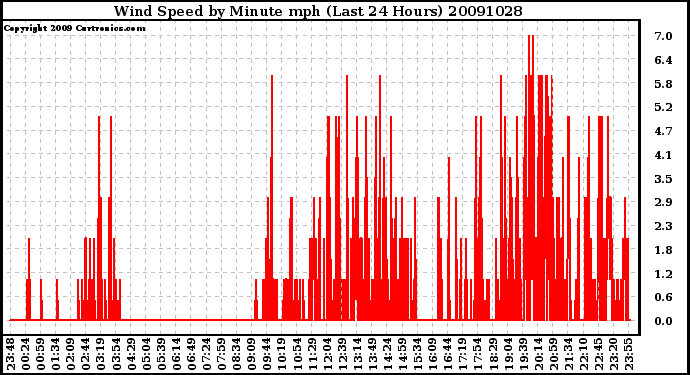Click the 00:59 time label
The width and height of the screenshot is (690, 375).
click(40, 354)
